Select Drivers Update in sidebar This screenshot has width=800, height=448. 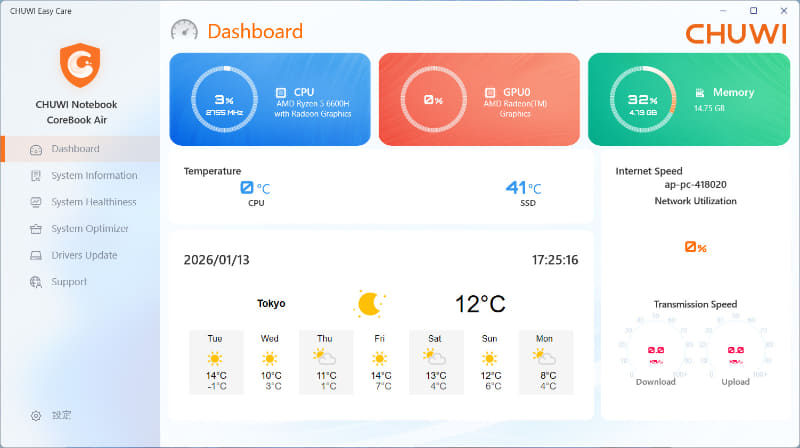point(80,255)
